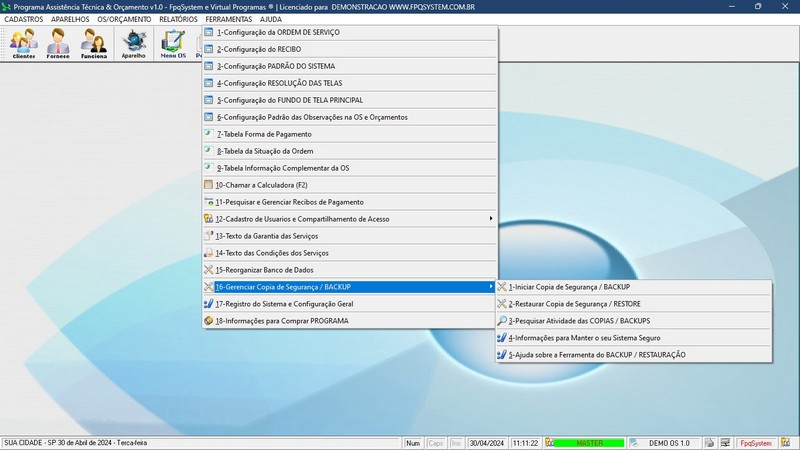This screenshot has height=450, width=800.
Task: Open the Fornece suppliers toolbar icon
Action: click(58, 43)
